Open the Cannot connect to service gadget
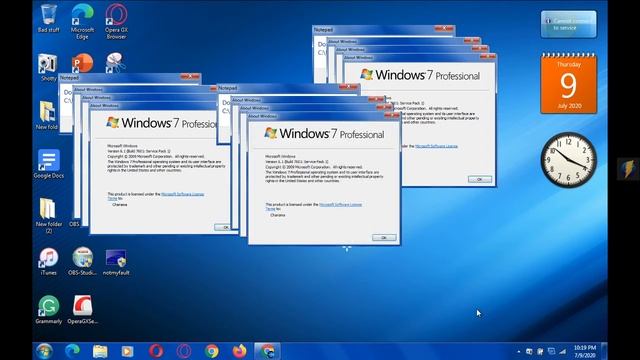Viewport: 640px width, 360px height. [x=569, y=24]
